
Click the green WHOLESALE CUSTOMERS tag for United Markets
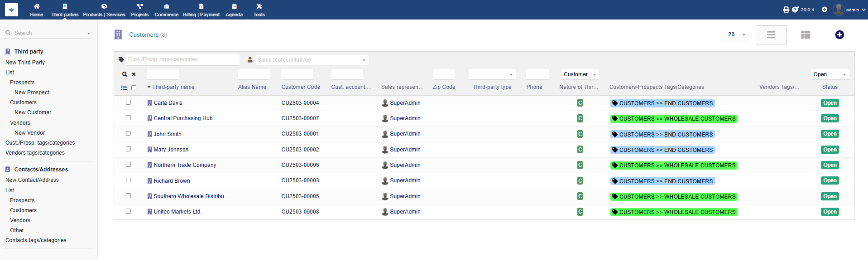673,212
